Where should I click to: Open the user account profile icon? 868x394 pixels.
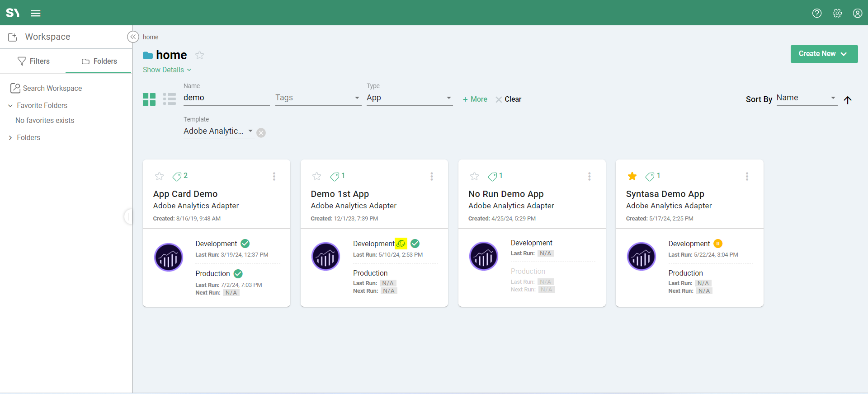[857, 13]
